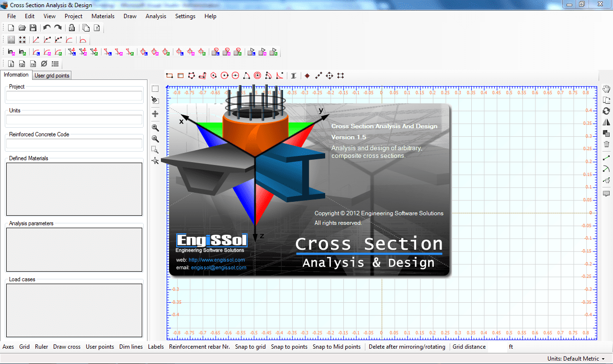Click the rotate arrows icon
The width and height of the screenshot is (613, 364).
coord(606,111)
